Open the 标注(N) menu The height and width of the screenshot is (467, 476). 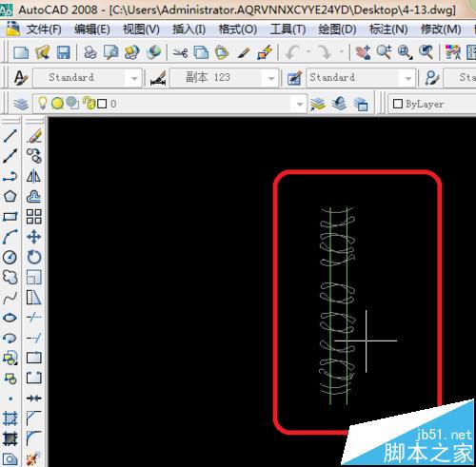pos(388,29)
